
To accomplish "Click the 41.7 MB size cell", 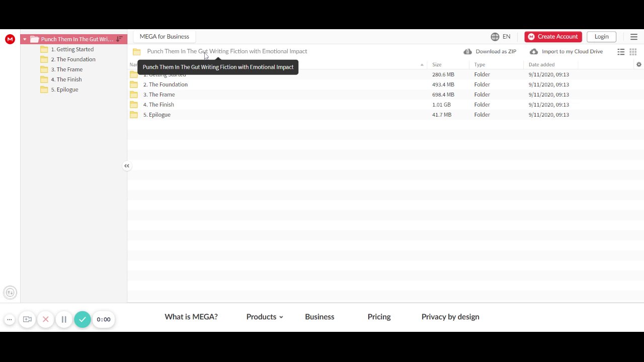I will [x=442, y=115].
